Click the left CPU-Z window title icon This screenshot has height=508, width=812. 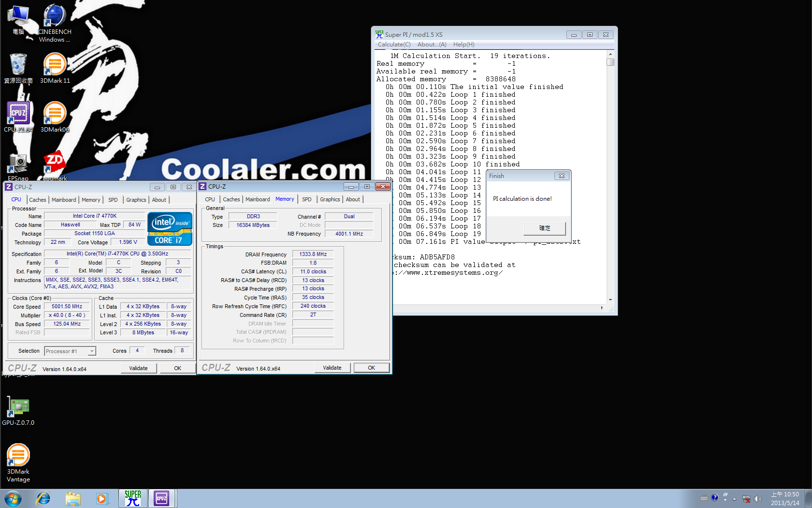(x=9, y=187)
